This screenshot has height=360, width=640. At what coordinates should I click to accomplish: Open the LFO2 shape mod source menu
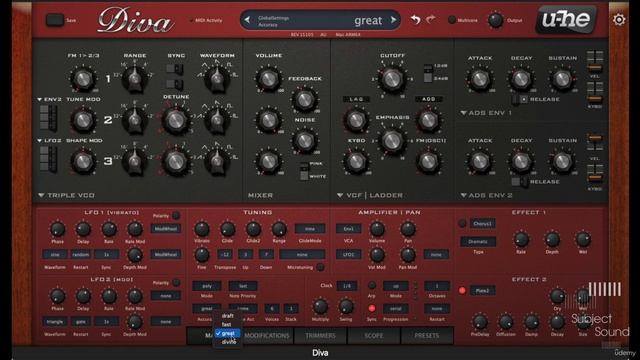pos(49,140)
